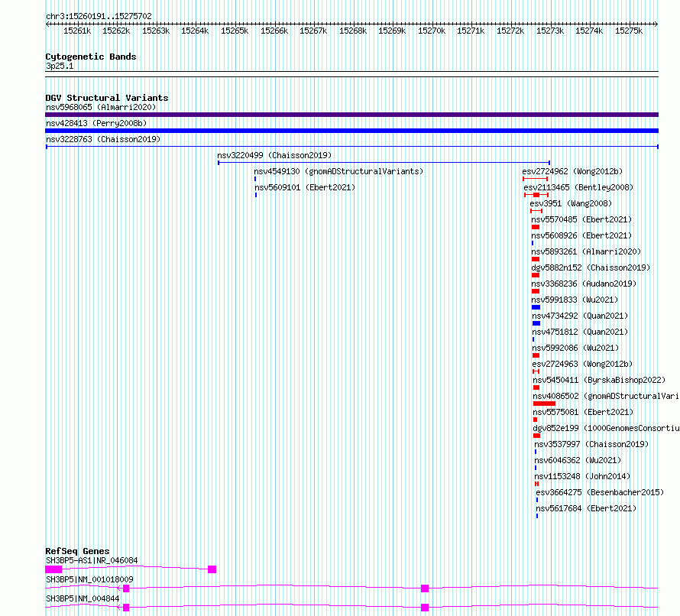The image size is (680, 616).
Task: Open esv2724962 (Wong2012b) variant
Action: click(572, 171)
